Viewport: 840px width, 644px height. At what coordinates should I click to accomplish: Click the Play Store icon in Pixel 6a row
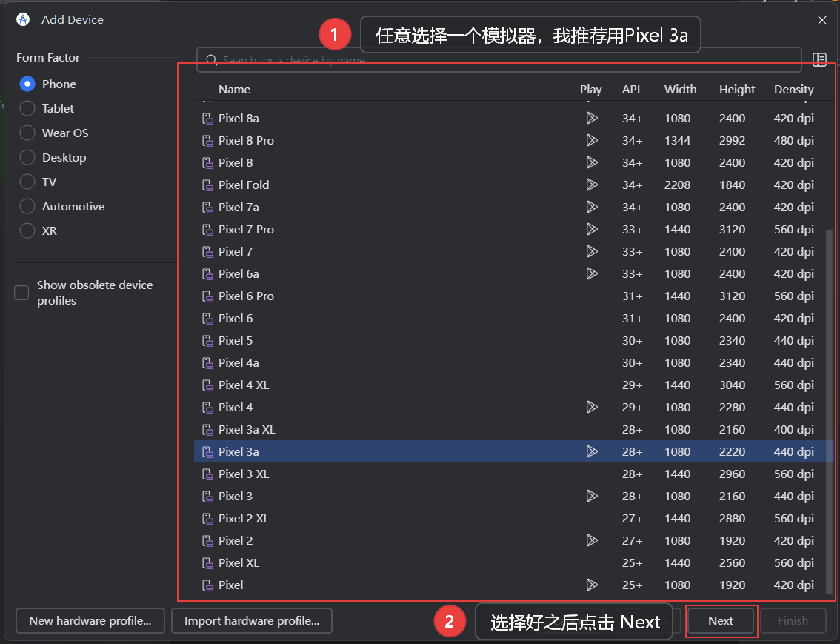591,273
